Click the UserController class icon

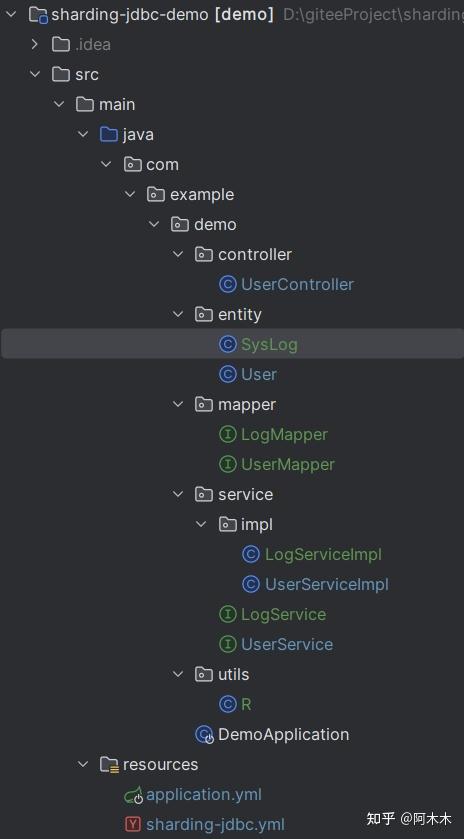click(x=227, y=284)
